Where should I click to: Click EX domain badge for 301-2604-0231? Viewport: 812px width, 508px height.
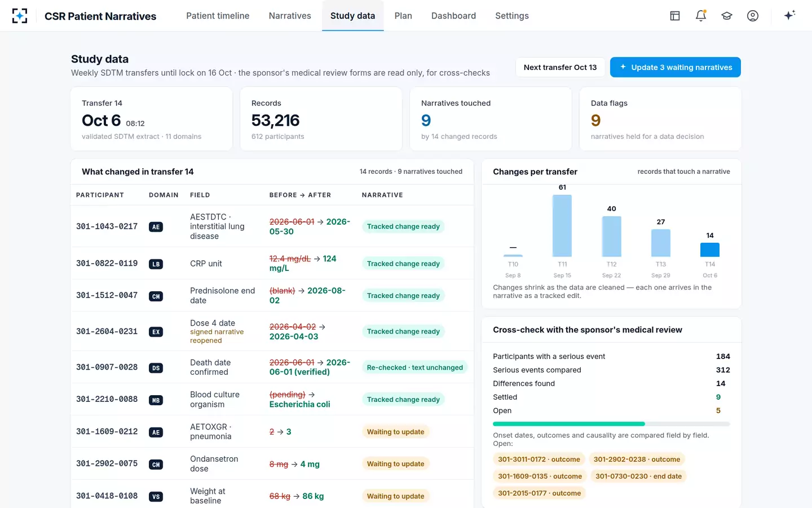pyautogui.click(x=156, y=332)
